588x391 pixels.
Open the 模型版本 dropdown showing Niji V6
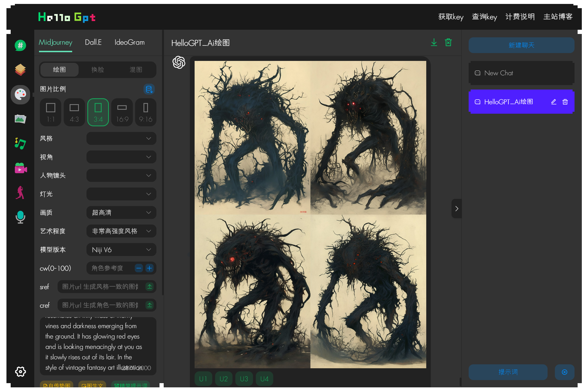[121, 250]
